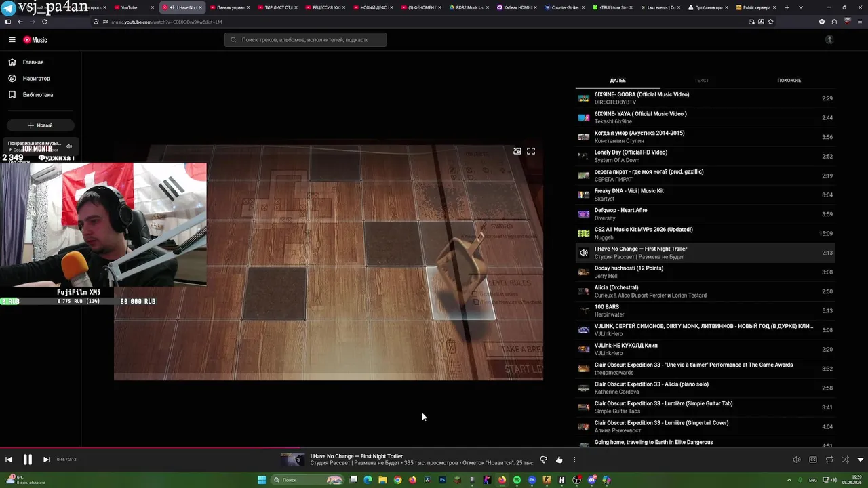Click the now-playing album thumbnail in the player bar

coord(293,460)
